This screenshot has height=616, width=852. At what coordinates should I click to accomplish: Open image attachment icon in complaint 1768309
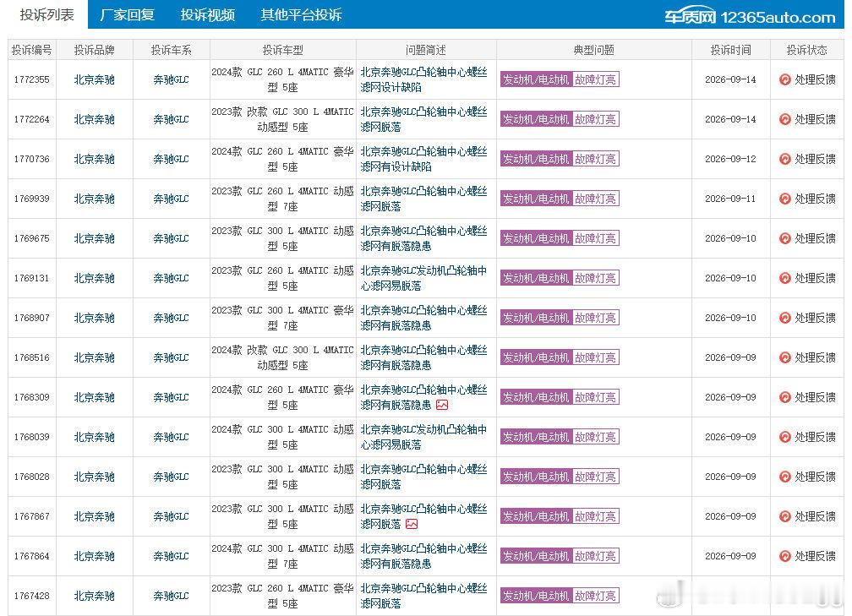[442, 405]
